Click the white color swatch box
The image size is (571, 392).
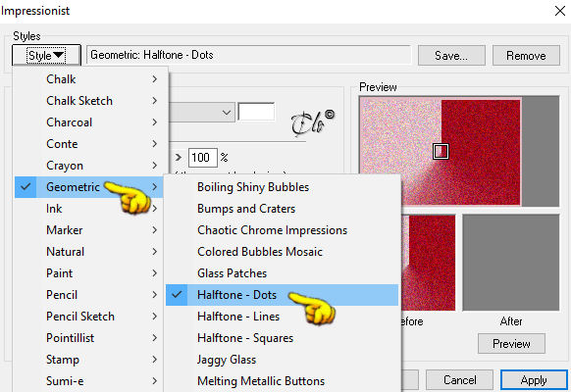coord(256,112)
